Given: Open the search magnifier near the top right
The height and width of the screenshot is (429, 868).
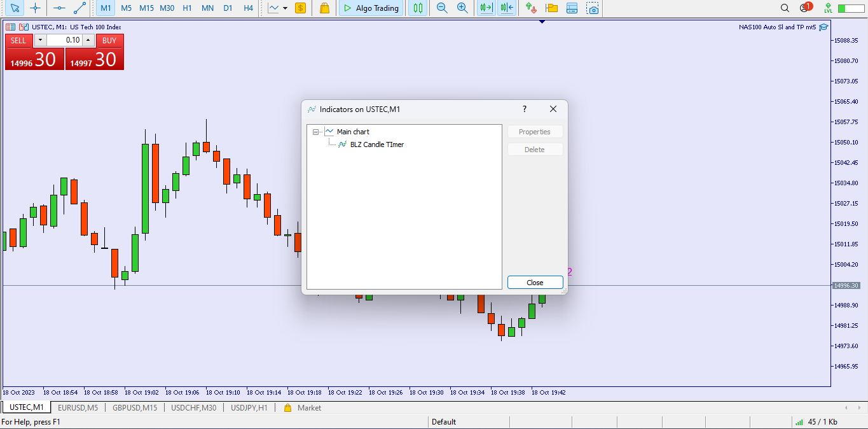Looking at the screenshot, I should 785,8.
